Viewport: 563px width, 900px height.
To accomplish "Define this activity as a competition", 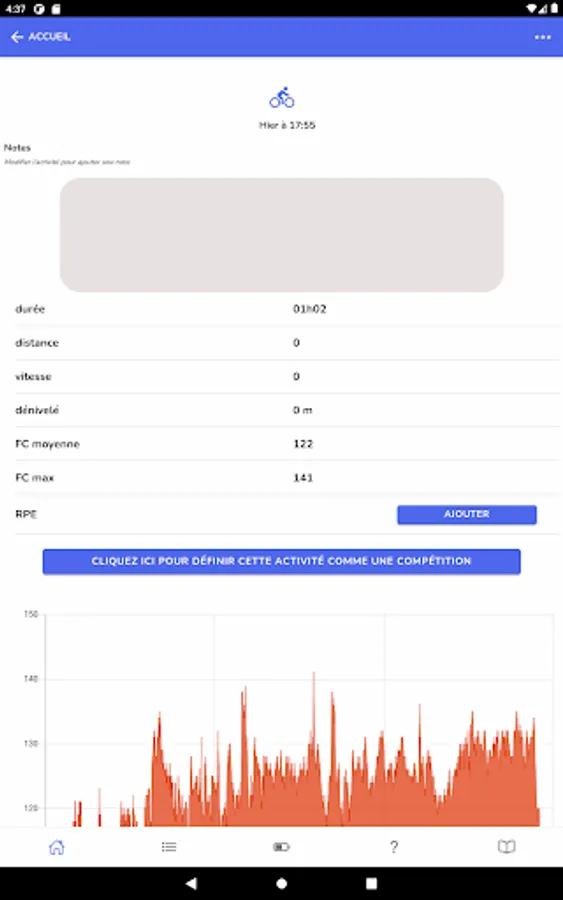I will (x=281, y=561).
